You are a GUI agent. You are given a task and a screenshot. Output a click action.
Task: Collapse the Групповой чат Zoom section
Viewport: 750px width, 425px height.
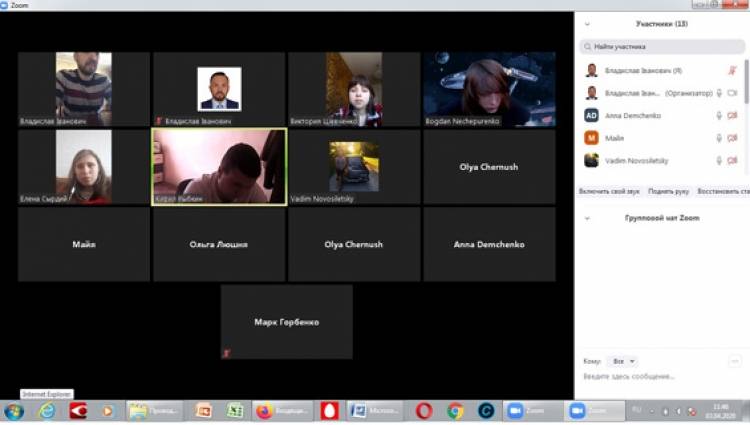pos(586,218)
